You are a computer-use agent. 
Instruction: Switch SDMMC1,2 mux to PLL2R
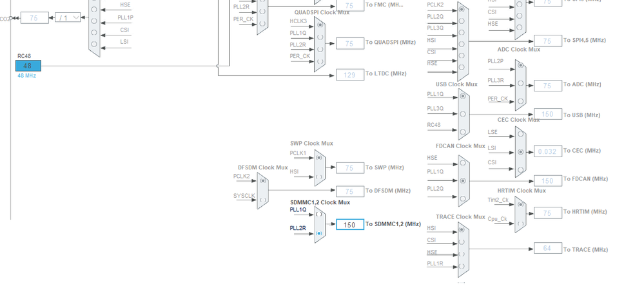pyautogui.click(x=319, y=233)
